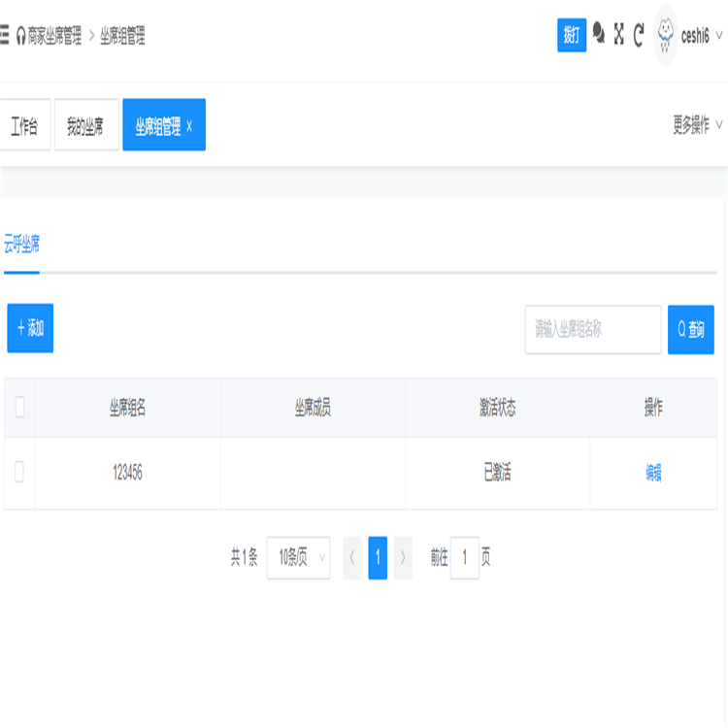Open the 10条/页 page size dropdown
The width and height of the screenshot is (728, 728).
298,558
